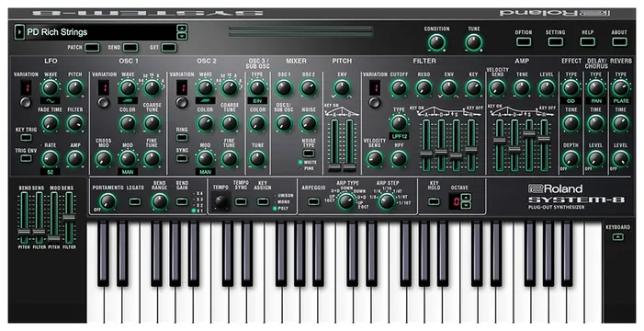The image size is (644, 331).
Task: Open the patch list arrow beside PD Rich Strings
Action: point(19,31)
